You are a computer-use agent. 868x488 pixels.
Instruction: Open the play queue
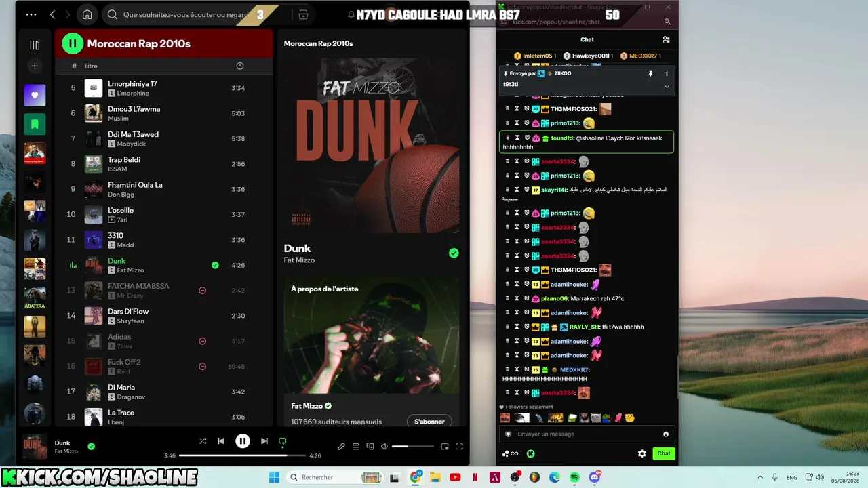click(x=355, y=447)
